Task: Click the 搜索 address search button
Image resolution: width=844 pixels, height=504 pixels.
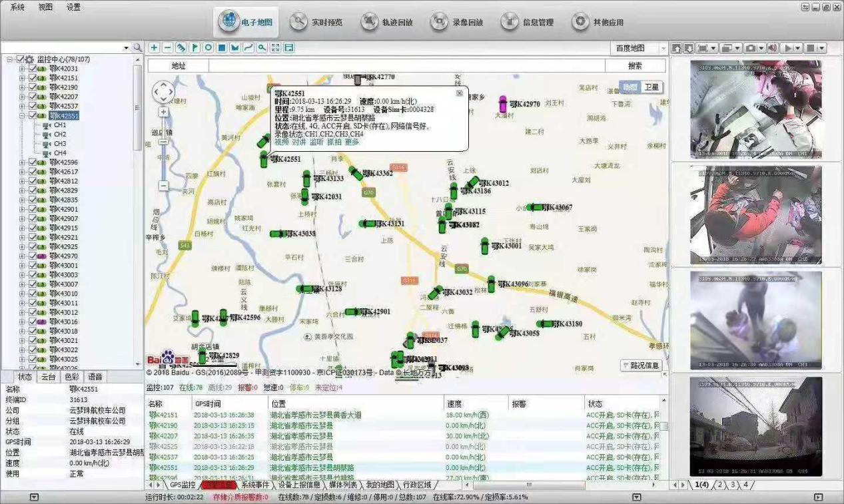Action: (635, 66)
